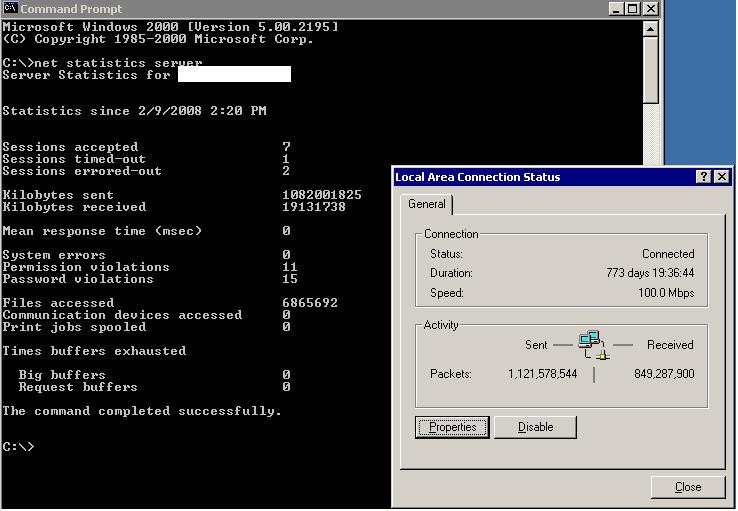Click the scroll up arrow in Command Prompt

click(x=650, y=29)
